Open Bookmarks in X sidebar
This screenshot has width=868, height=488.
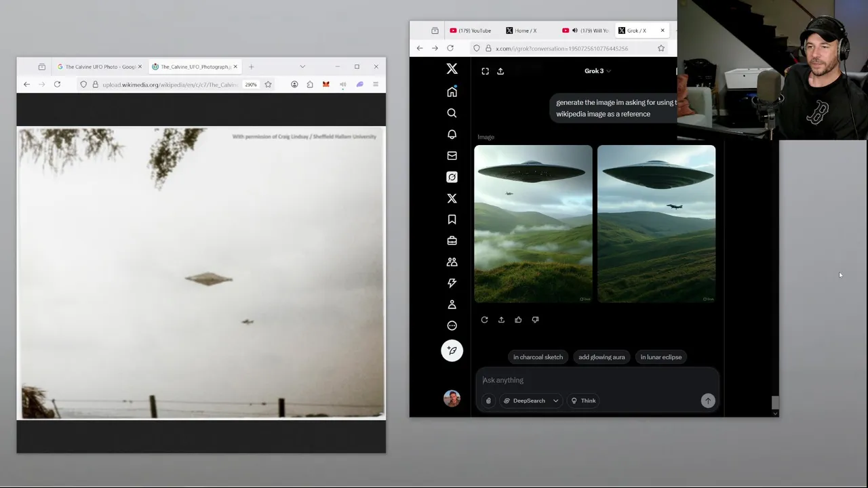[452, 220]
